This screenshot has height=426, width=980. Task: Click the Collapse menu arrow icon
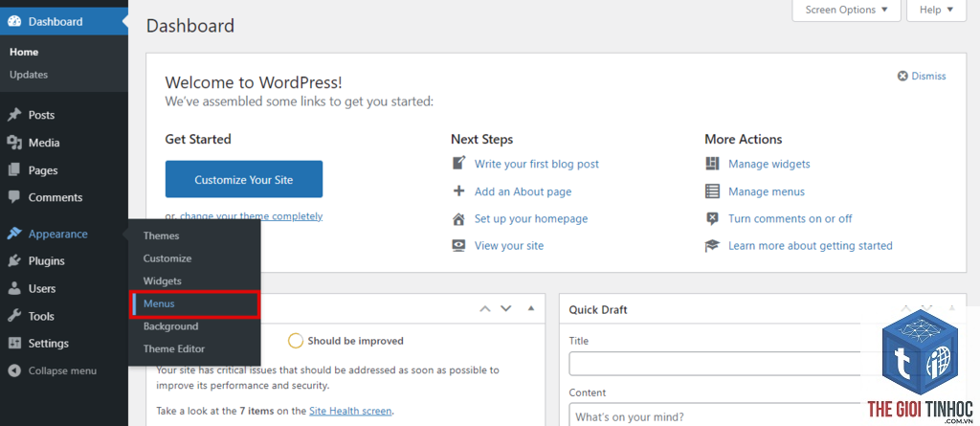(13, 370)
